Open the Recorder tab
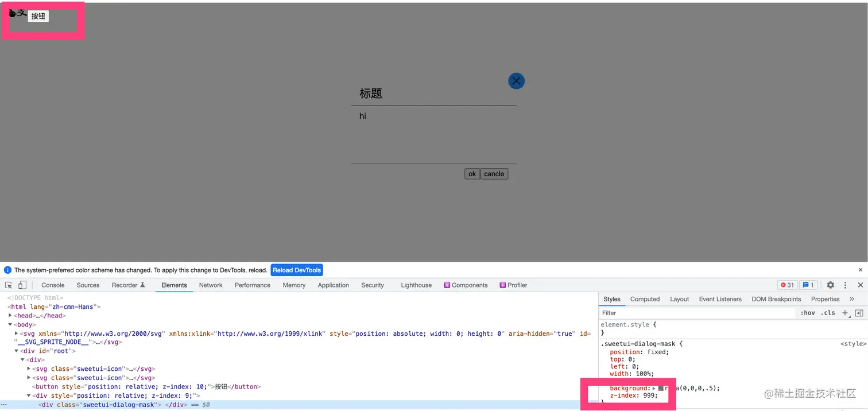Image resolution: width=868 pixels, height=411 pixels. (x=129, y=285)
